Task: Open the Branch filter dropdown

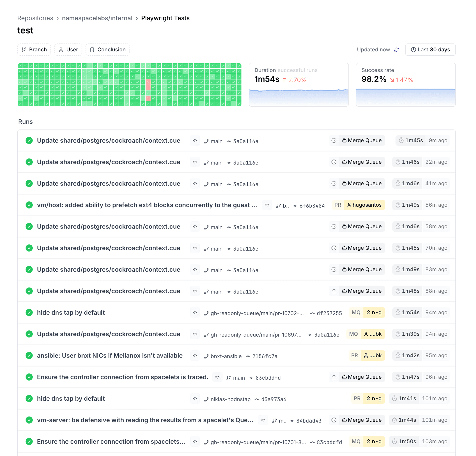Action: click(34, 50)
